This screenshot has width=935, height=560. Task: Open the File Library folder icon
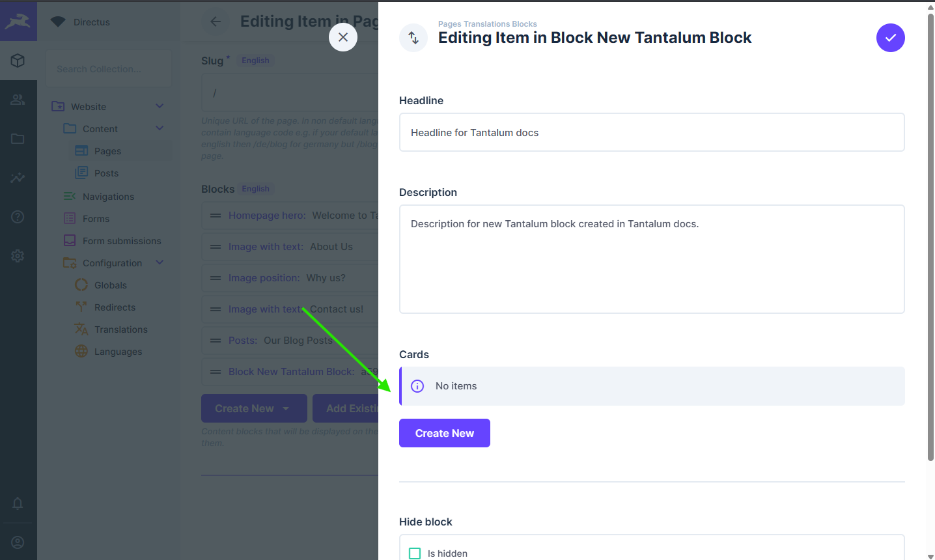tap(18, 139)
